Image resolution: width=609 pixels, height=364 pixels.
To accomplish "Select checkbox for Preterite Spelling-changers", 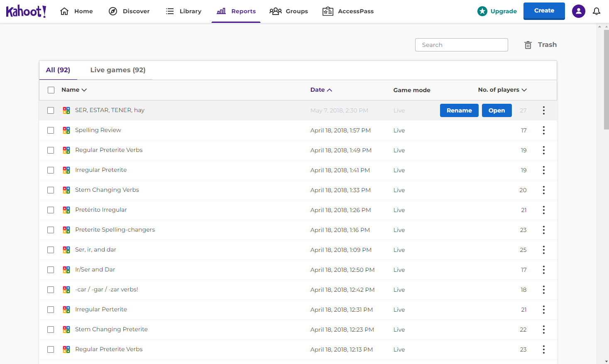I will [51, 230].
